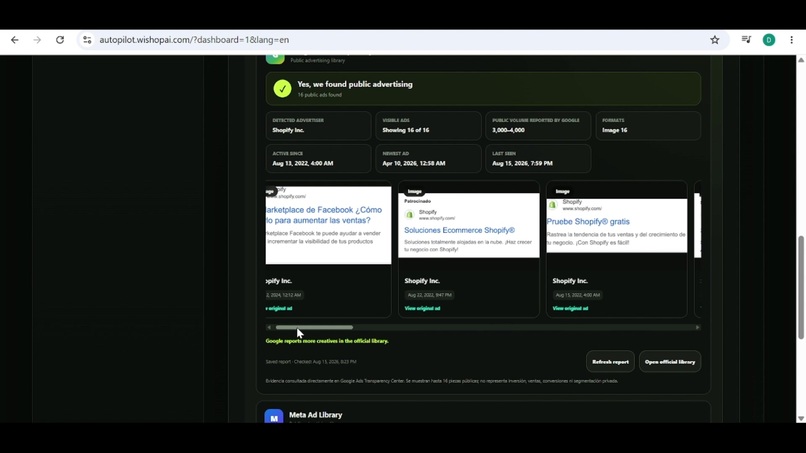Click Shopify Inc. name under Pruebe Shopify ad
Screen dimensions: 806x453
point(570,281)
